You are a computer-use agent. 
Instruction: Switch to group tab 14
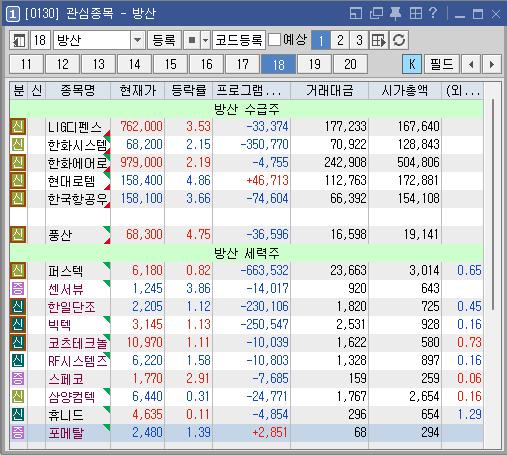[134, 64]
